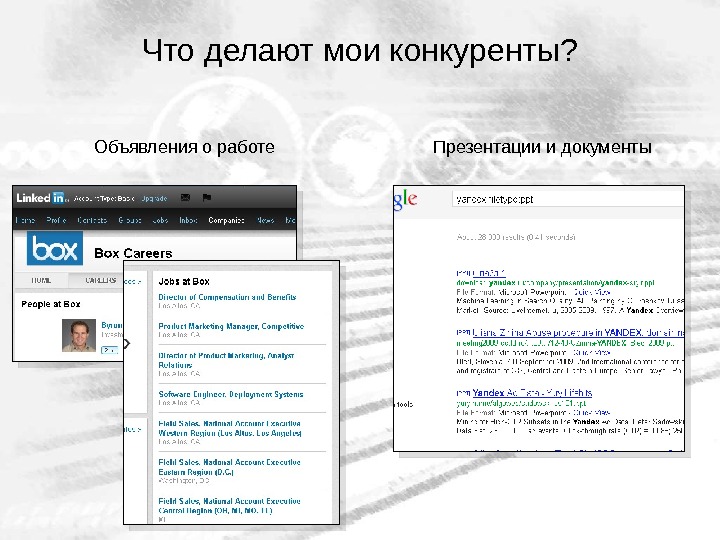Screen dimensions: 720x540
Task: Click the LinkedIn logo
Action: click(x=42, y=198)
